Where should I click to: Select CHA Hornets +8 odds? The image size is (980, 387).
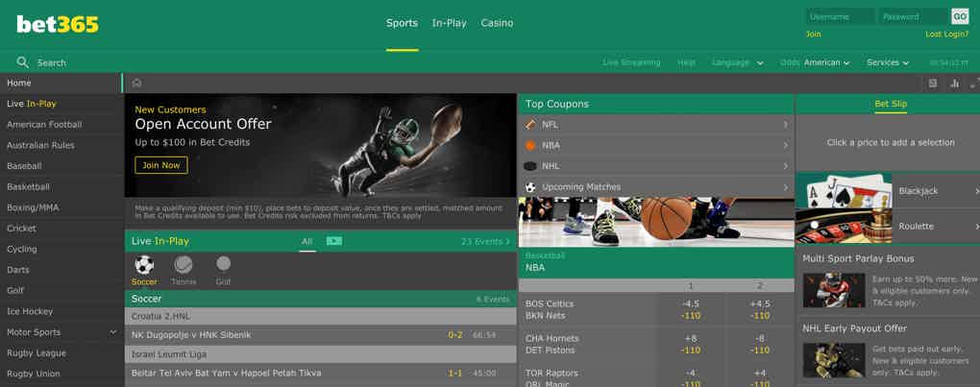point(691,344)
